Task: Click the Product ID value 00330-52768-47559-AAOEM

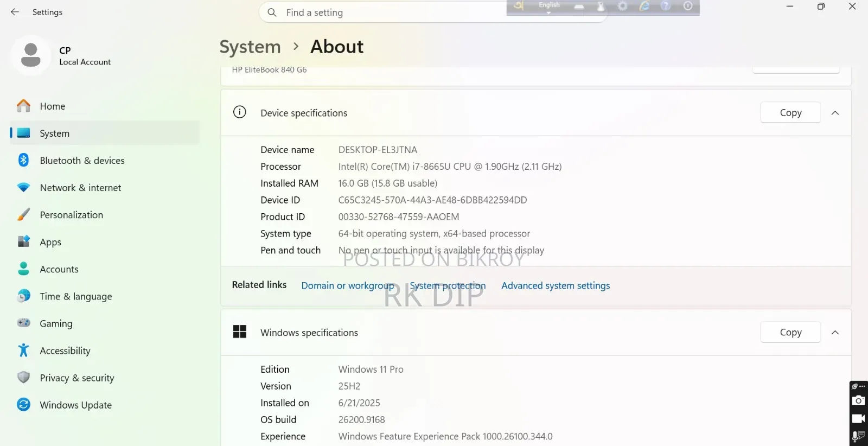Action: click(399, 217)
